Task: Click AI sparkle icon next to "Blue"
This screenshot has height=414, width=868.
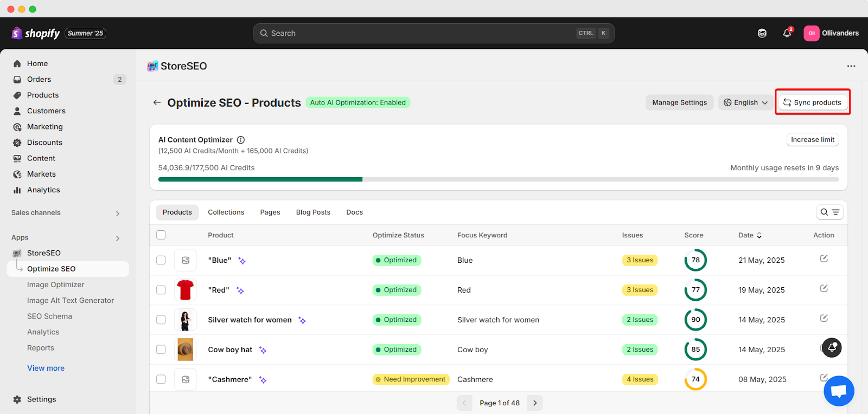Action: [242, 261]
